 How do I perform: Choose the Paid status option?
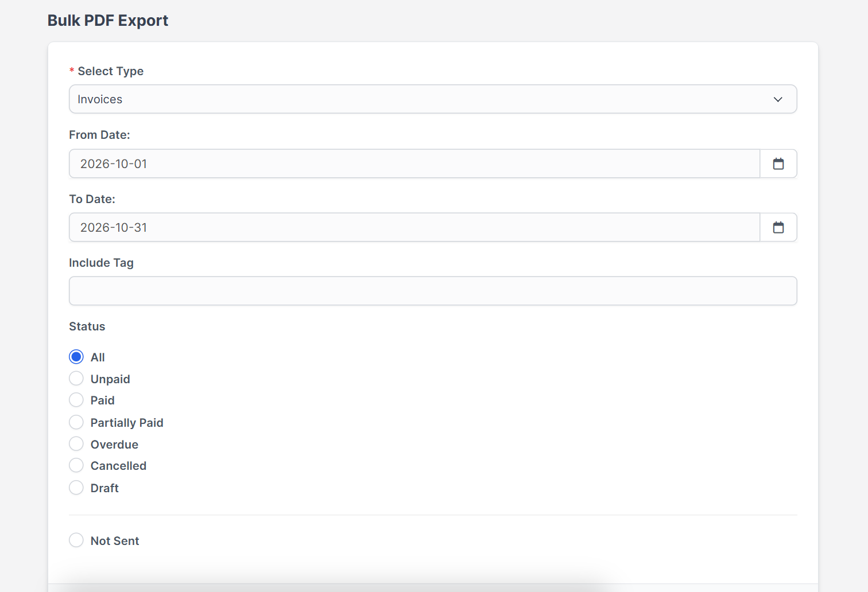coord(76,400)
